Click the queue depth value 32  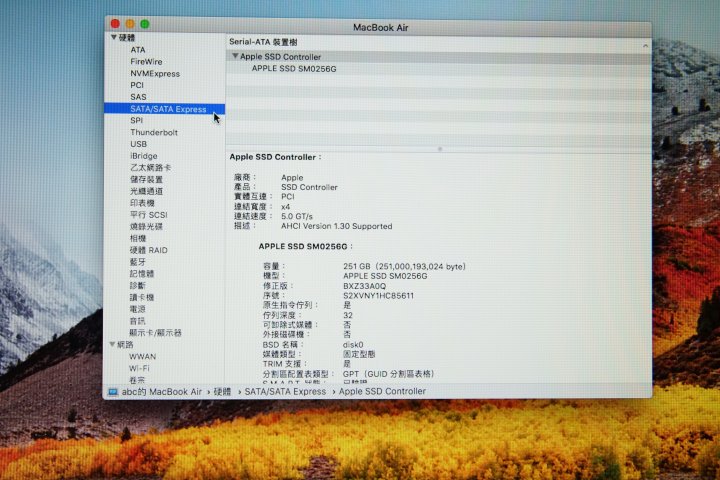click(348, 315)
